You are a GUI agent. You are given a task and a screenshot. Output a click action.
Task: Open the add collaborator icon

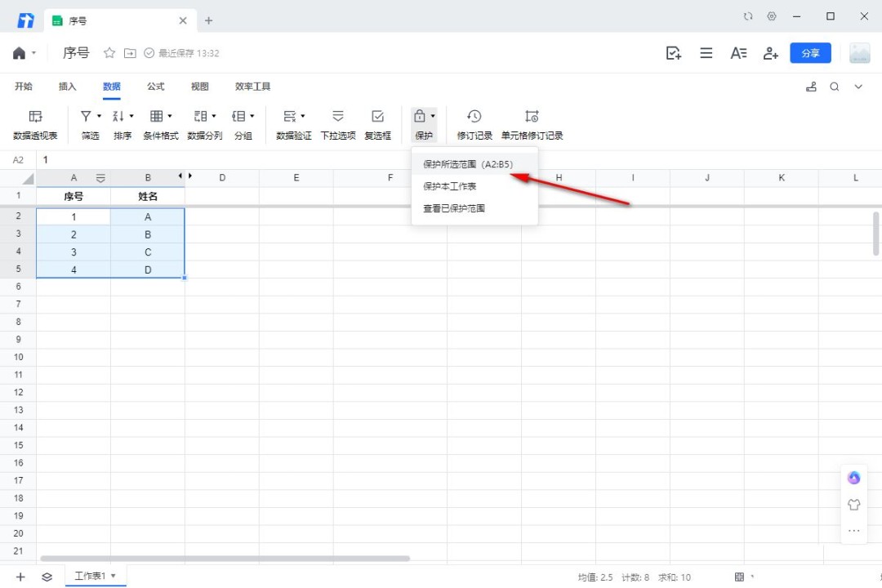tap(770, 53)
